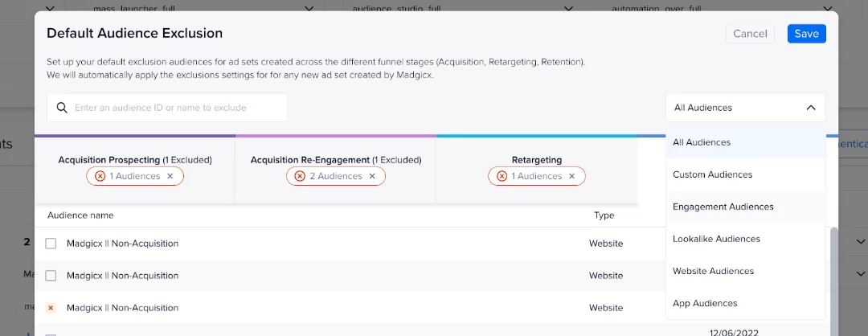Focus the audience ID or name search field
This screenshot has height=336, width=868.
click(166, 108)
